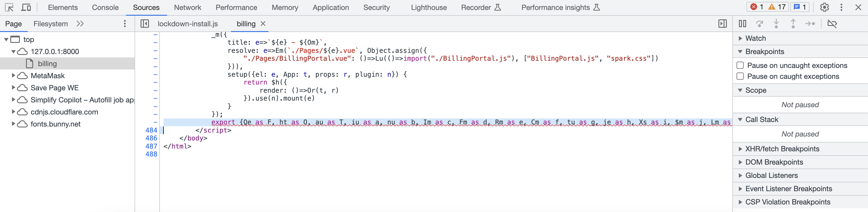Switch to lockdown-install.js editor tab
The height and width of the screenshot is (212, 868).
(188, 24)
